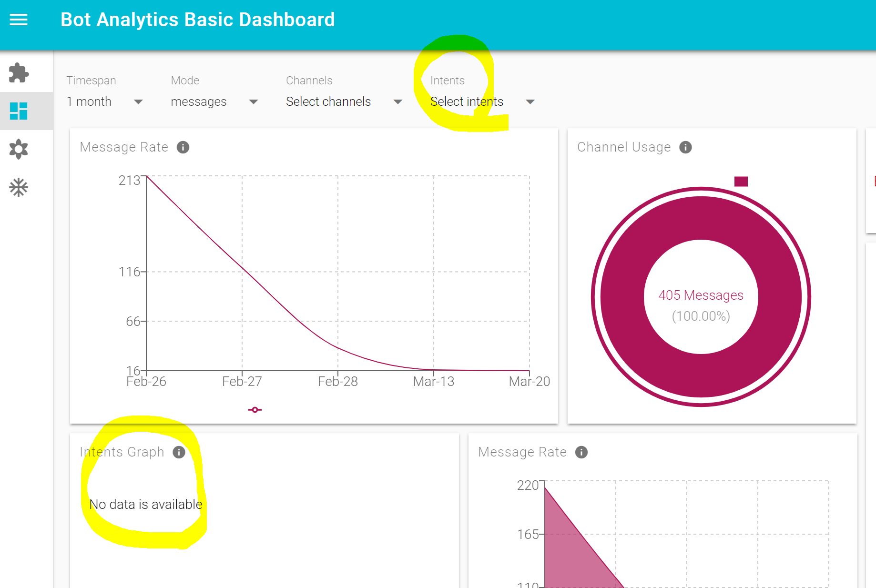Show info for Intents Graph
Image resolution: width=876 pixels, height=588 pixels.
[179, 452]
